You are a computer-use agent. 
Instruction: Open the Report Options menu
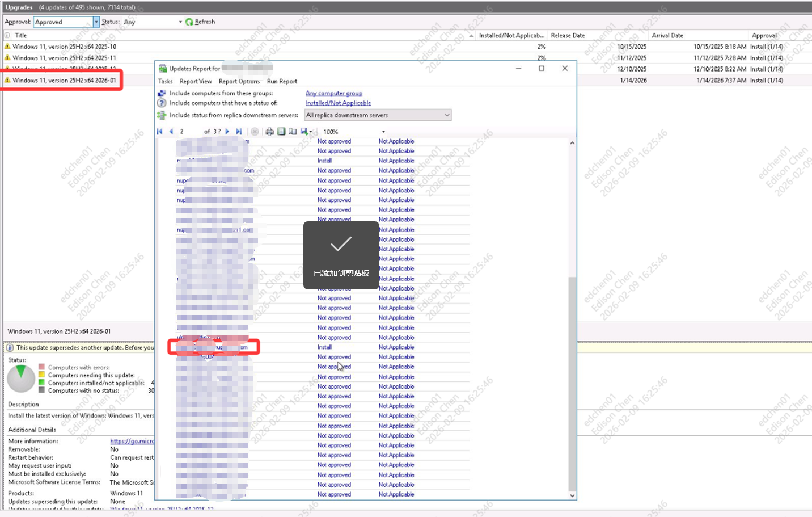(239, 81)
